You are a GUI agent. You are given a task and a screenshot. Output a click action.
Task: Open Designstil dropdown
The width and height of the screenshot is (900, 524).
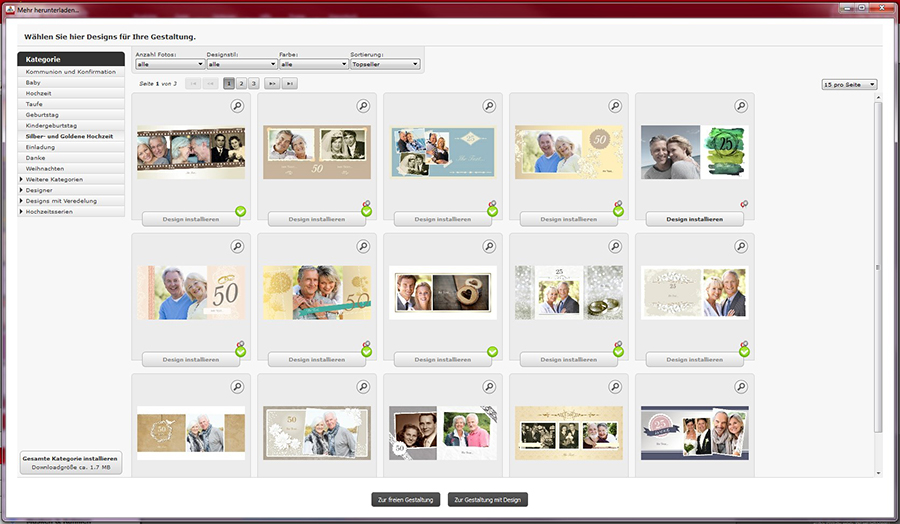tap(242, 64)
